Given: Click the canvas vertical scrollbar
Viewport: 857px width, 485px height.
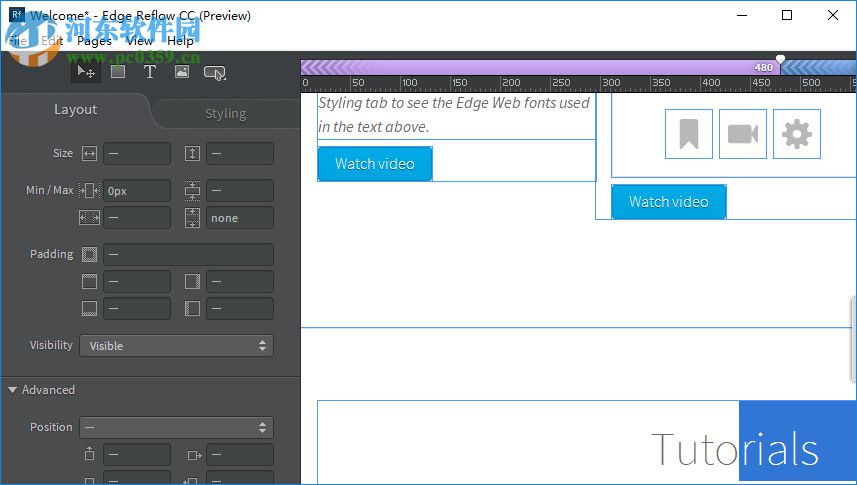Looking at the screenshot, I should pyautogui.click(x=853, y=339).
